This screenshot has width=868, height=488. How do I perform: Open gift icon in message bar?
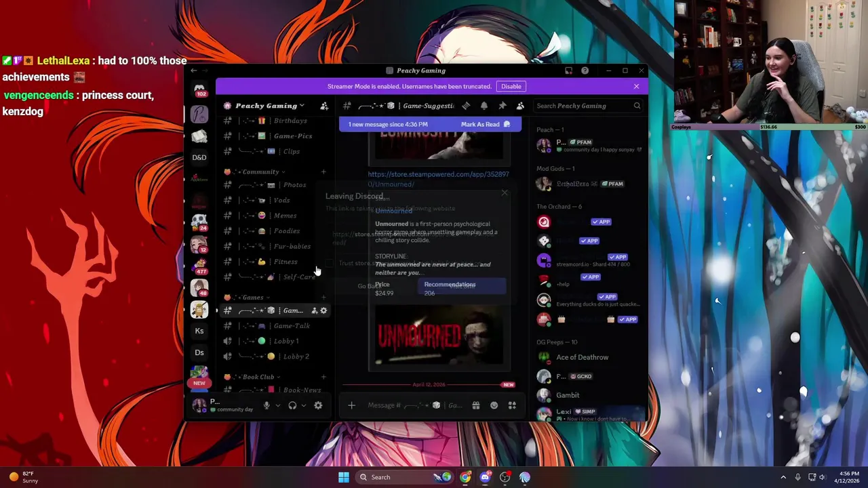click(476, 405)
